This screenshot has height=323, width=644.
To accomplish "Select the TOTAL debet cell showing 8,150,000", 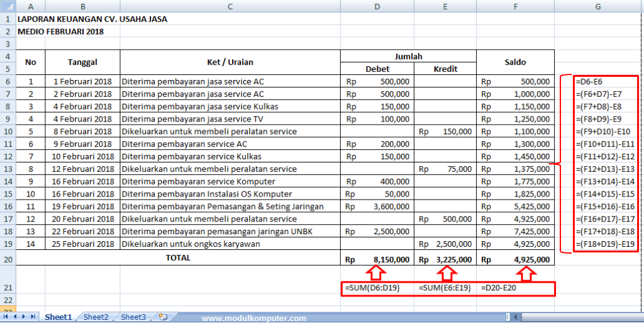I will (x=377, y=259).
